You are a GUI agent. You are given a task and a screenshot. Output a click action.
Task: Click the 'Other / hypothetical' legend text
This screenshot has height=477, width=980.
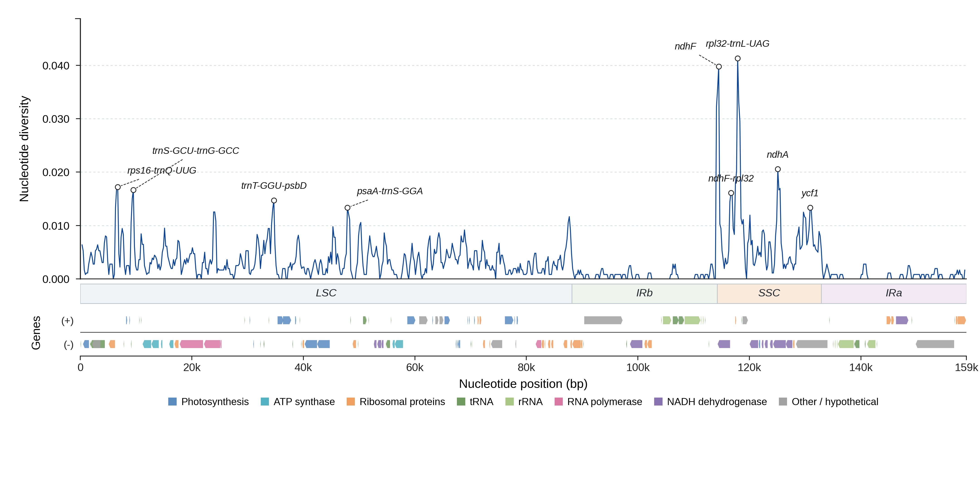pos(835,402)
